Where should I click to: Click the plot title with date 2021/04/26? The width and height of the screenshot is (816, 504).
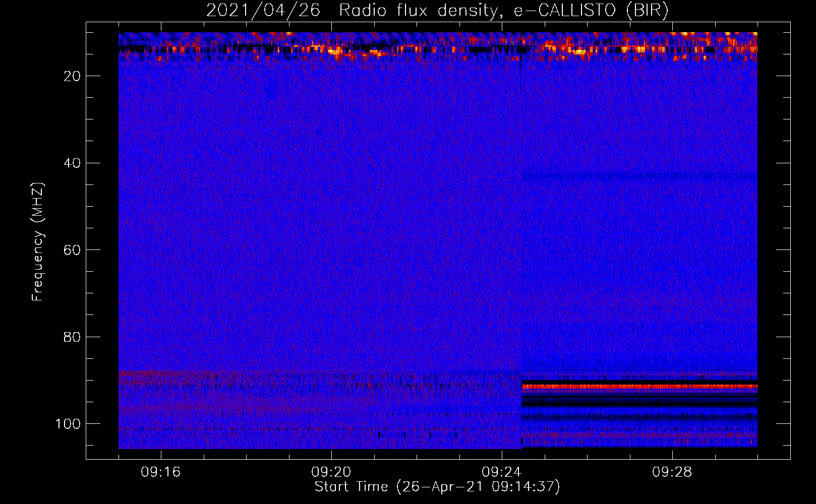click(437, 11)
